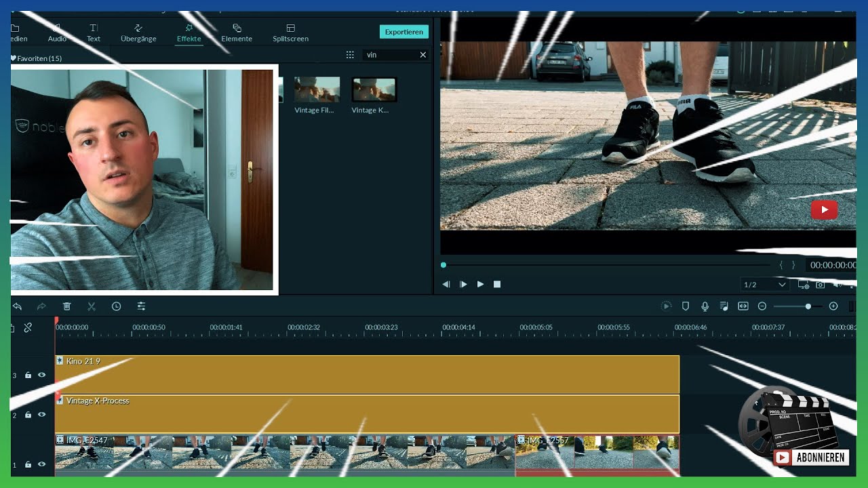The image size is (868, 488).
Task: Hide track 3 with the eye icon
Action: coord(41,375)
